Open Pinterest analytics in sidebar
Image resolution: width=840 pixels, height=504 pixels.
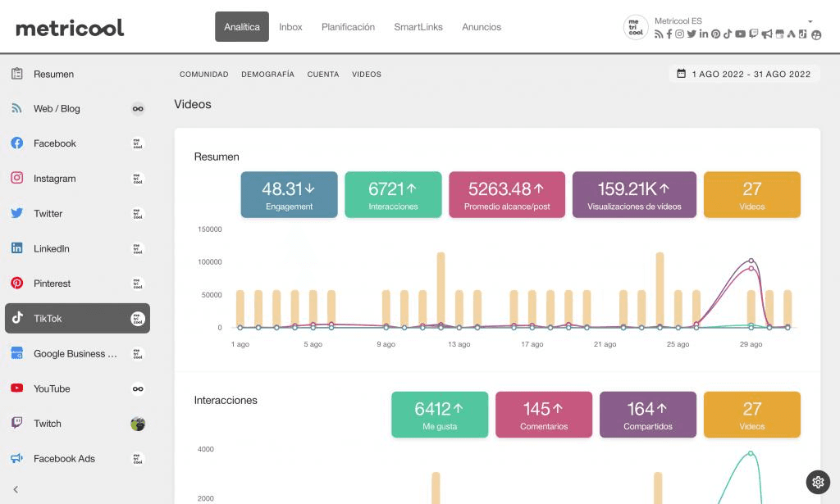(77, 283)
